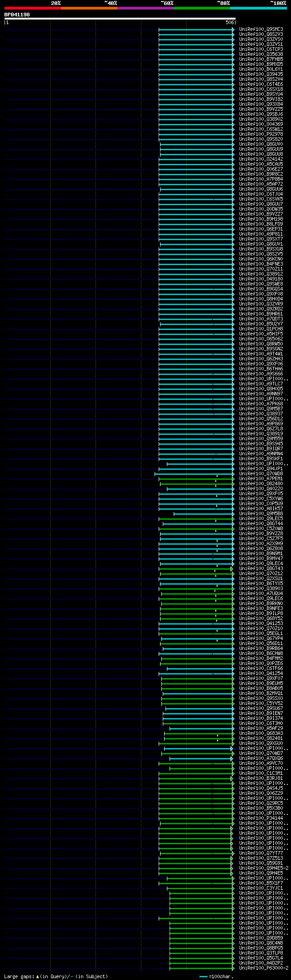Select the UniRef100_C3YJC1 label
Viewport: 291px width, 980px height.
coord(261,888)
